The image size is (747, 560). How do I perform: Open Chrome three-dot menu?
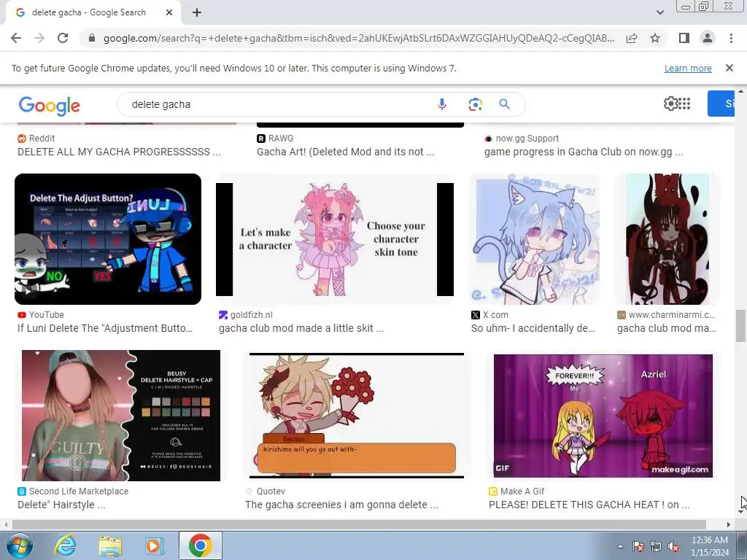click(x=731, y=38)
